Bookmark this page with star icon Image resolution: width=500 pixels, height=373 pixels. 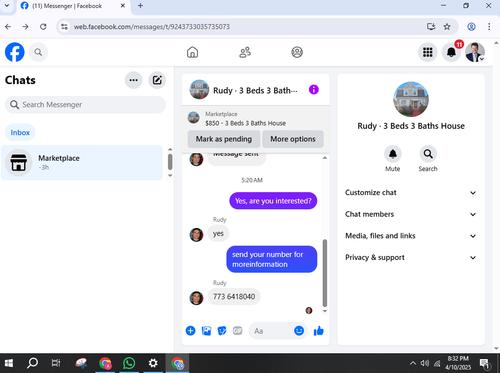(x=447, y=27)
